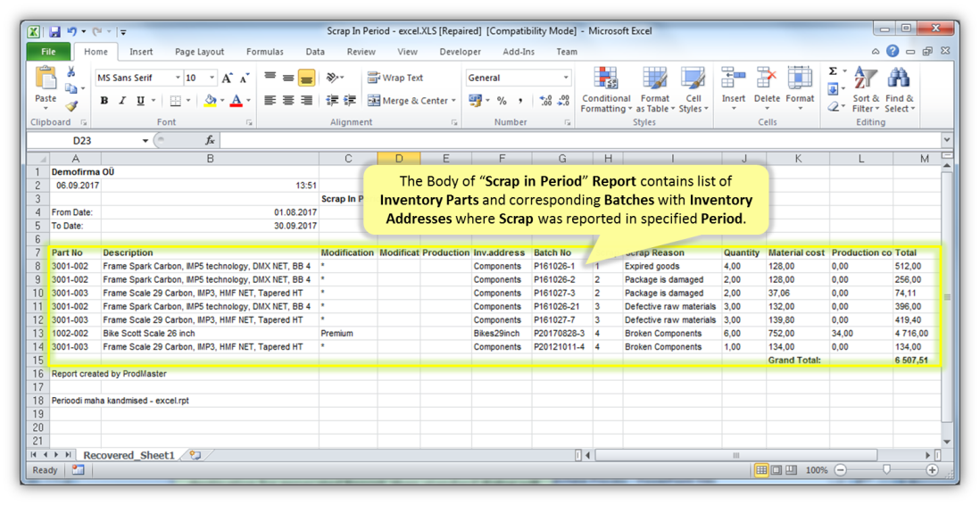980x505 pixels.
Task: Decrease font size with Shrink Font icon
Action: [x=245, y=79]
